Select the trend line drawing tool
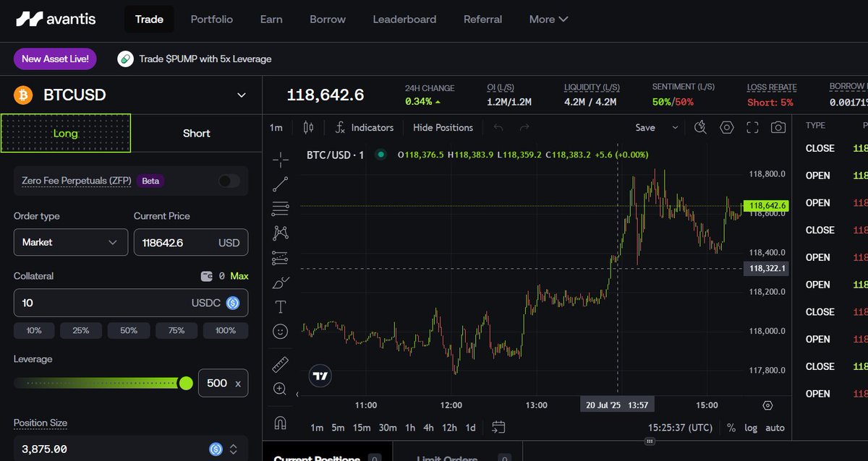The height and width of the screenshot is (461, 868). pyautogui.click(x=280, y=184)
